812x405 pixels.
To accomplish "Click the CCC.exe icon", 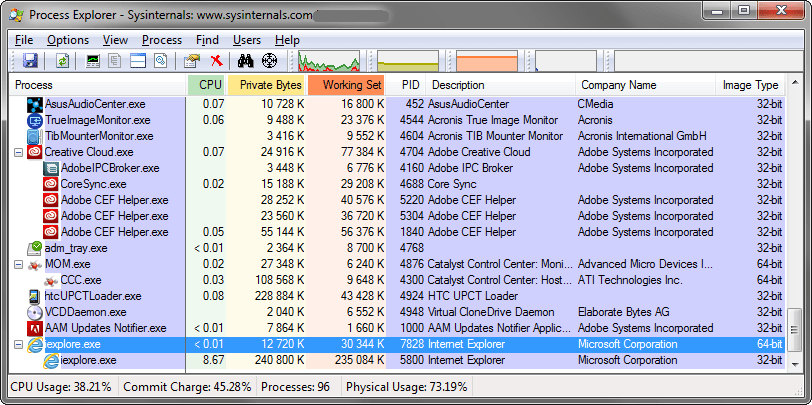I will point(51,280).
